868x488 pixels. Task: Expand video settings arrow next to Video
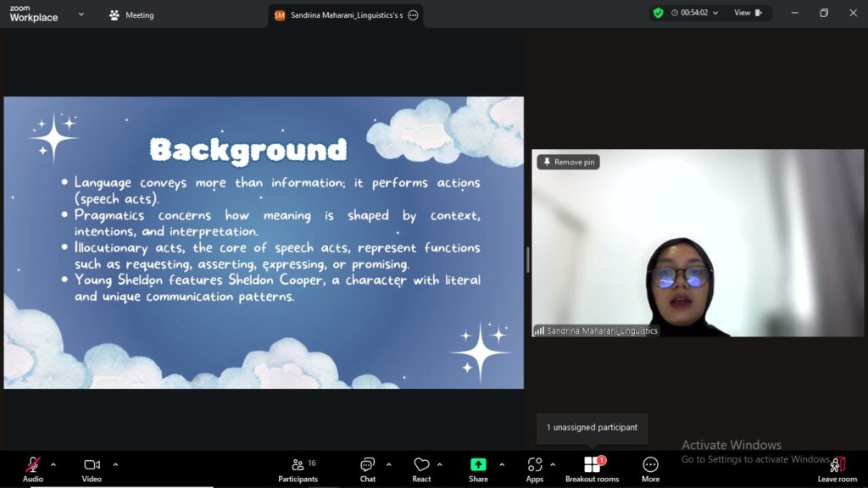115,464
